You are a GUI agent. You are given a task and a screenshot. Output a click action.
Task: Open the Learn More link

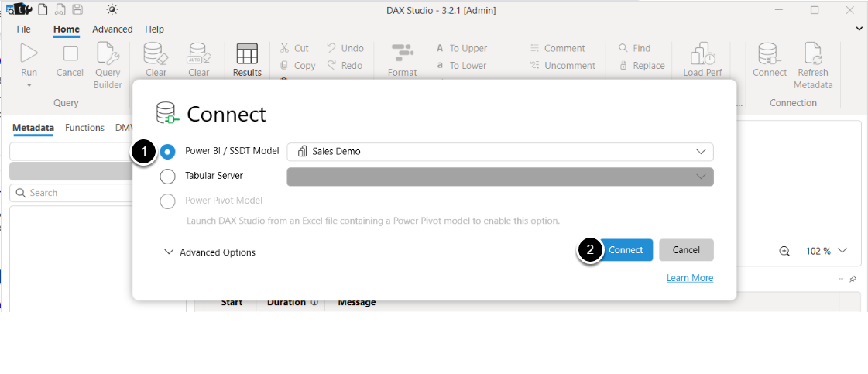click(x=690, y=278)
